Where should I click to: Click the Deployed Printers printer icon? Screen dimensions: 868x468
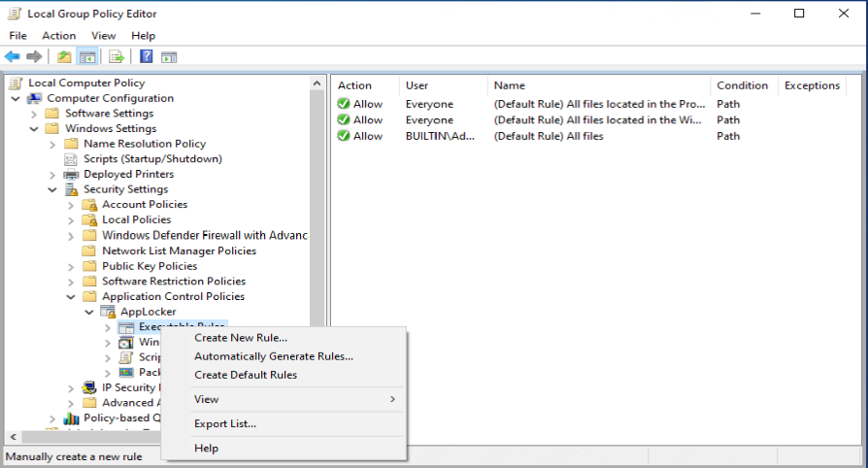[x=71, y=174]
